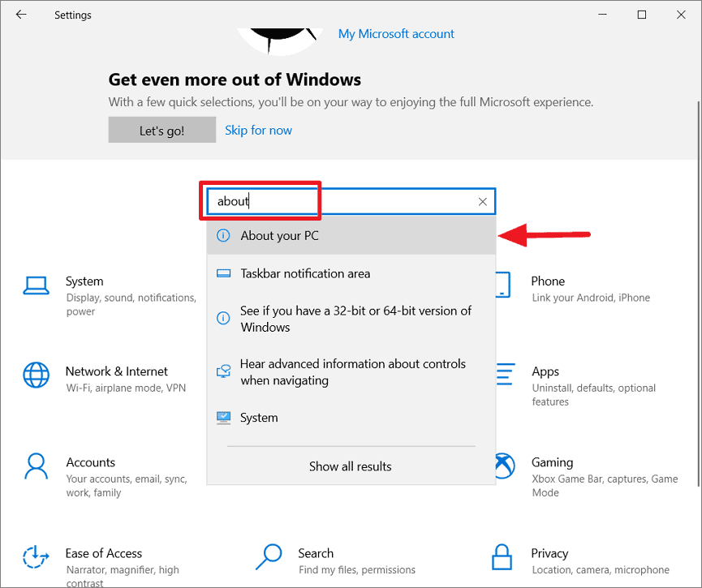
Task: Click the search field containing 'about'
Action: pyautogui.click(x=351, y=201)
